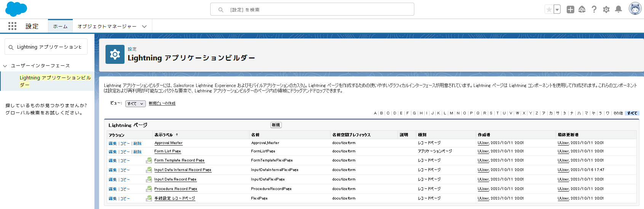Click the 新規 button for Lightning pages
The image size is (644, 209).
(x=276, y=125)
